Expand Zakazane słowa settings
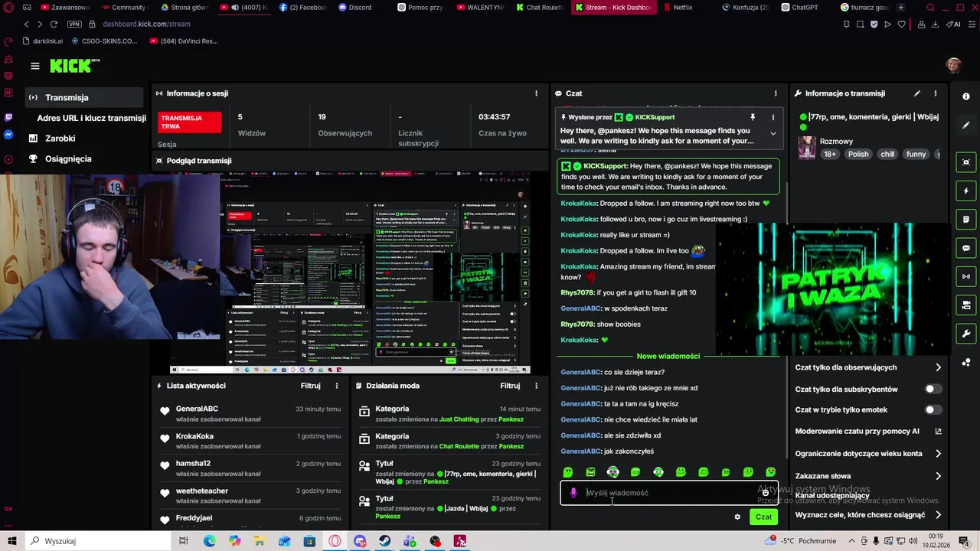The height and width of the screenshot is (551, 980). (x=938, y=476)
